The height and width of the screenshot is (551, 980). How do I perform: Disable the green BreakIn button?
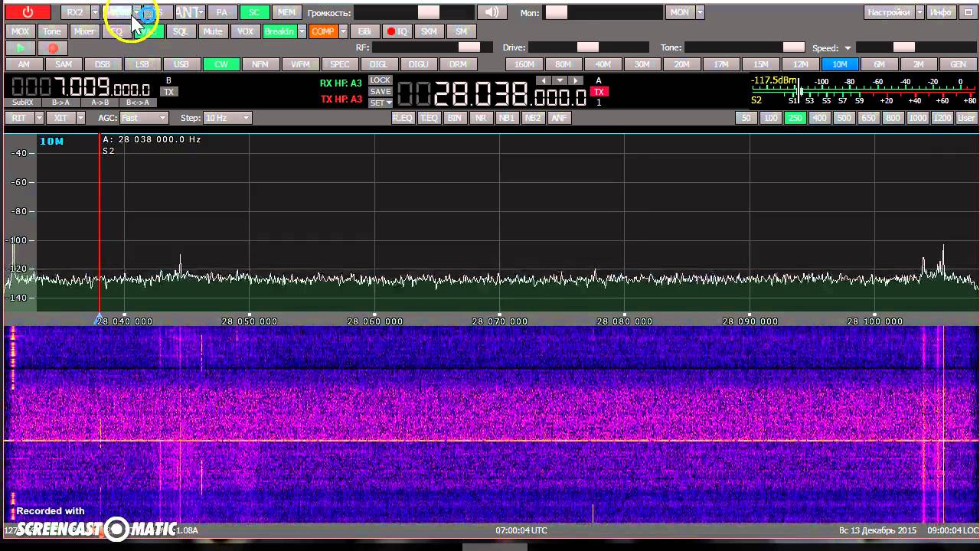pos(279,31)
